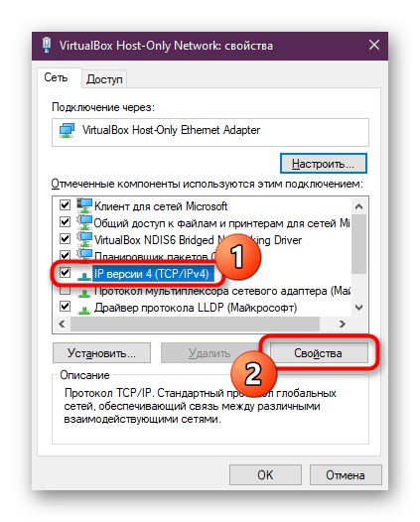Select the Сеть tab

coord(56,77)
